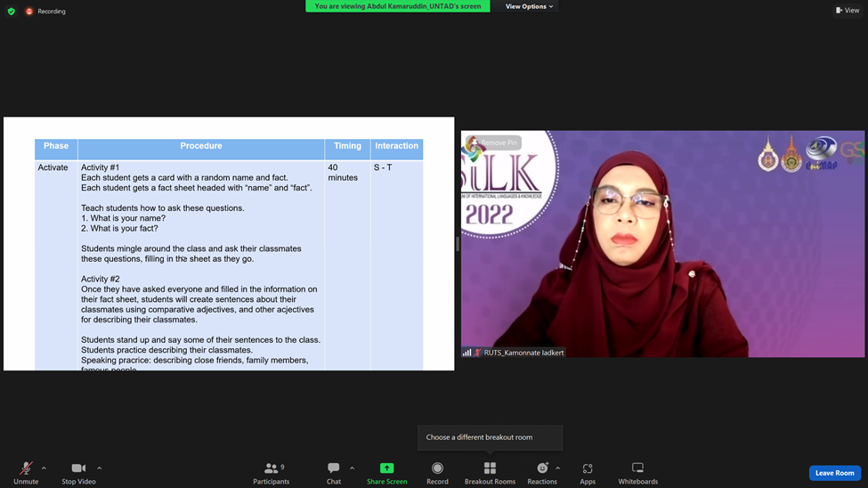Open the View Options dropdown
This screenshot has height=488, width=868.
click(529, 6)
